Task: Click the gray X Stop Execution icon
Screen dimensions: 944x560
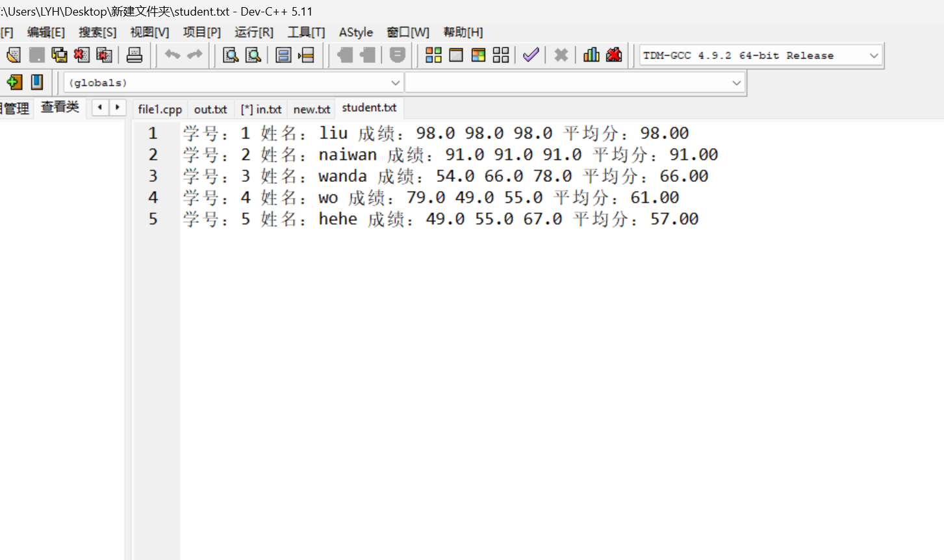Action: [561, 55]
